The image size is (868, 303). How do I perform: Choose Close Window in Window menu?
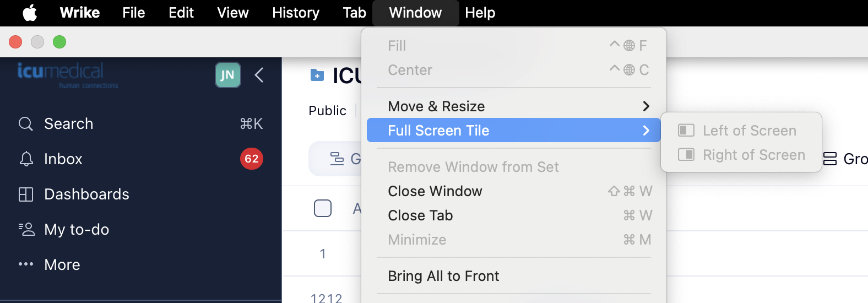(x=435, y=191)
